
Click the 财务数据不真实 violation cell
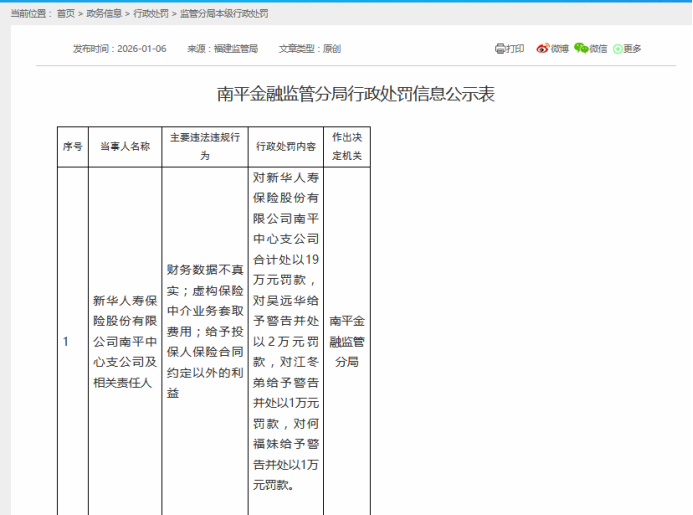coord(205,331)
